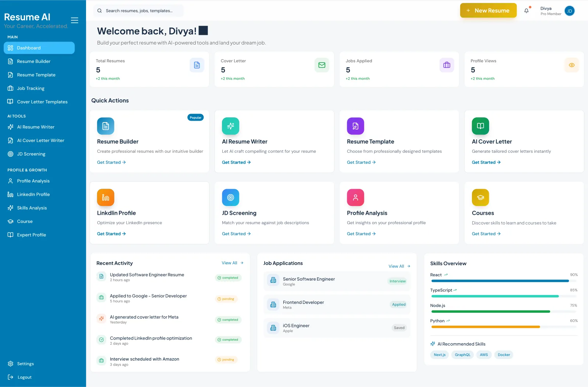The image size is (588, 387).
Task: Click the Profile Views eye icon
Action: pyautogui.click(x=572, y=65)
